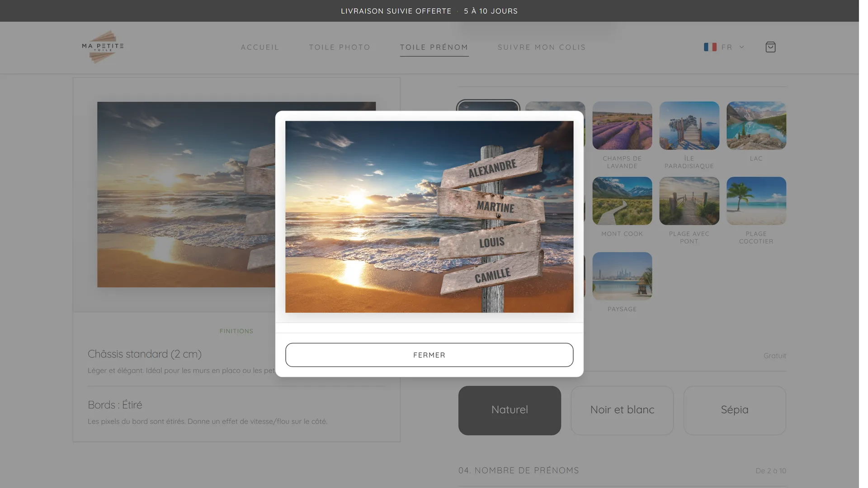Close the preview with Fermer button
The image size is (868, 488).
(429, 355)
